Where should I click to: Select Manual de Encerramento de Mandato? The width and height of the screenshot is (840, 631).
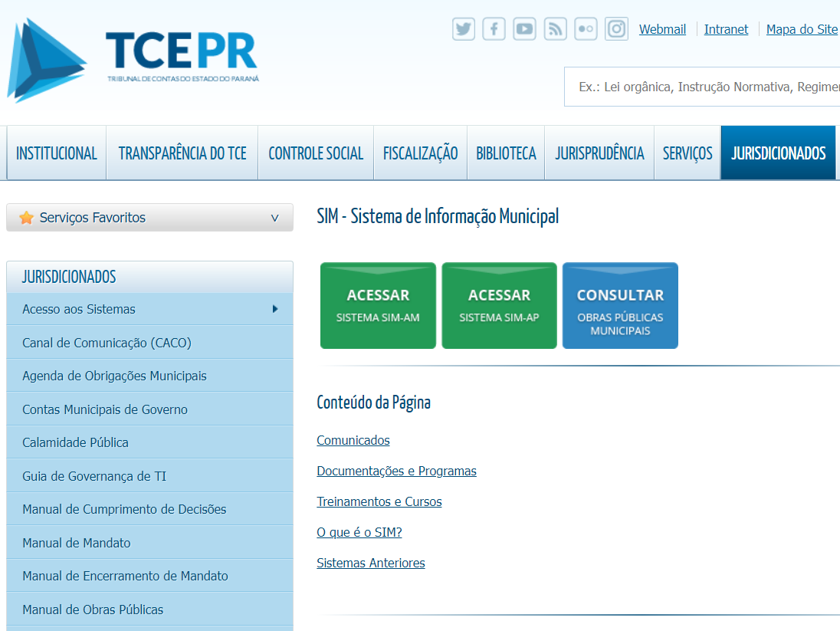coord(150,577)
